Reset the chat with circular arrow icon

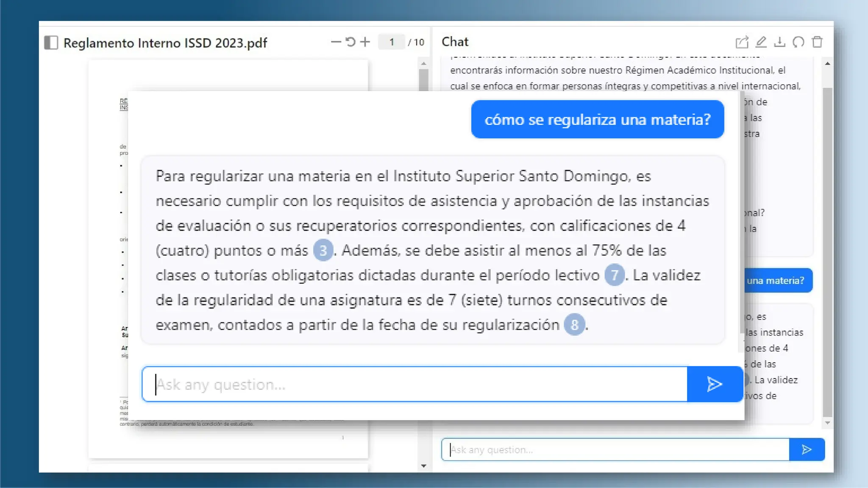[798, 42]
